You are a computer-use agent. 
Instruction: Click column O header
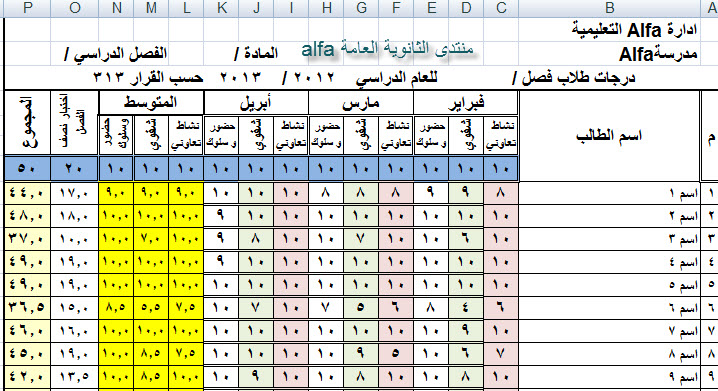coord(75,8)
